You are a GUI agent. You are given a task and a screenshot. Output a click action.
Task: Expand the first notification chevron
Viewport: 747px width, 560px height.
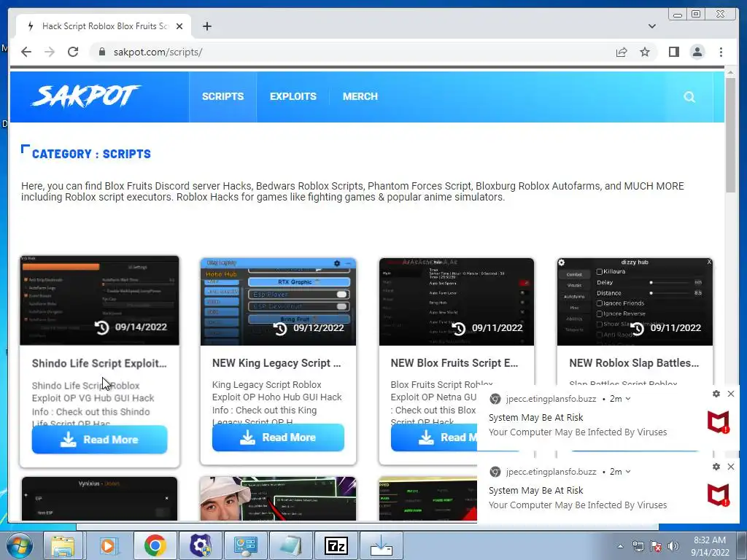[628, 399]
